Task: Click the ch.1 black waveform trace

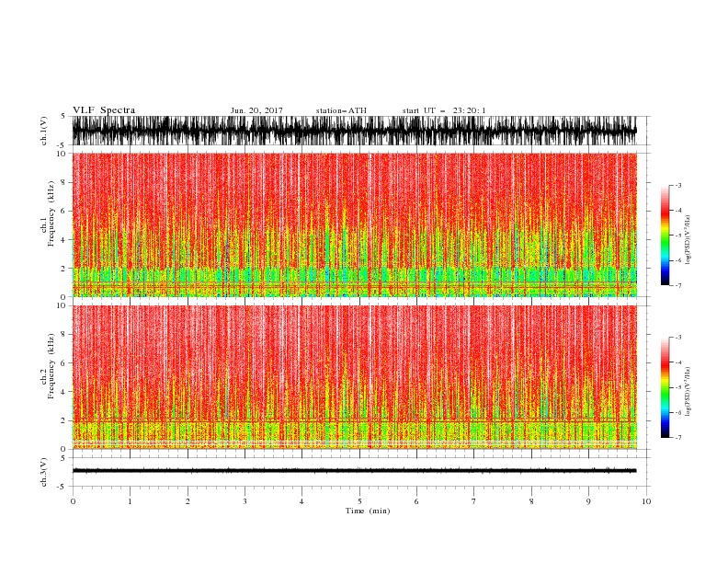Action: 354,131
